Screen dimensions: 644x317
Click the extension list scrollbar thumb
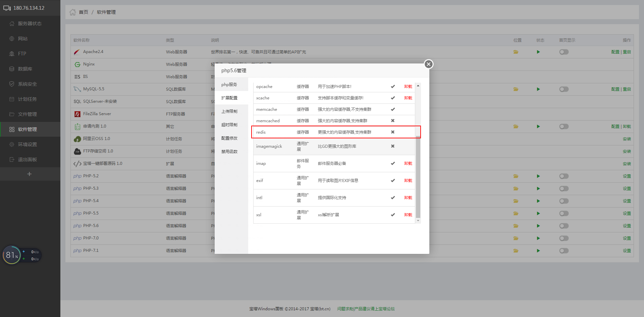click(418, 177)
